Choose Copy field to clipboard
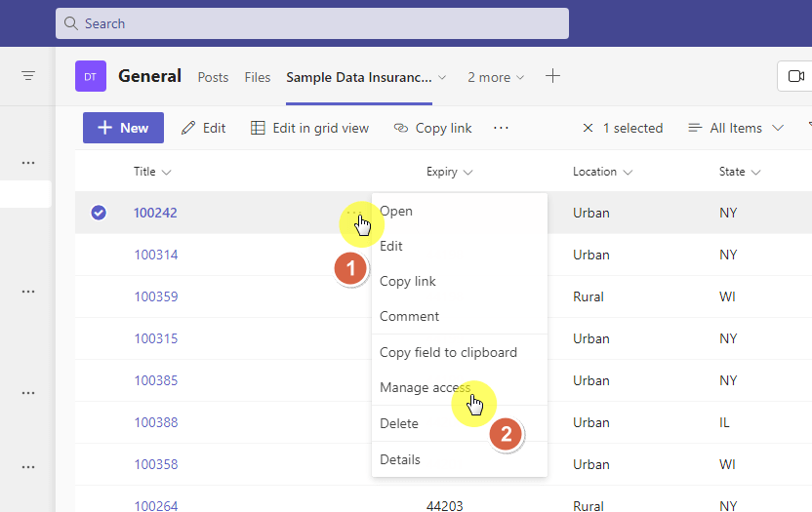This screenshot has width=812, height=512. pyautogui.click(x=460, y=353)
